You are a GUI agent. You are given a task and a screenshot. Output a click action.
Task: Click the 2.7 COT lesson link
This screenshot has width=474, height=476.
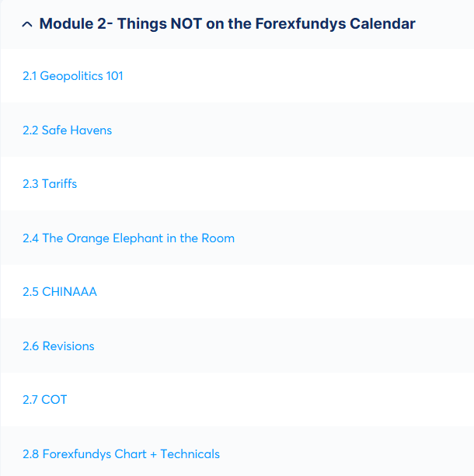(45, 400)
